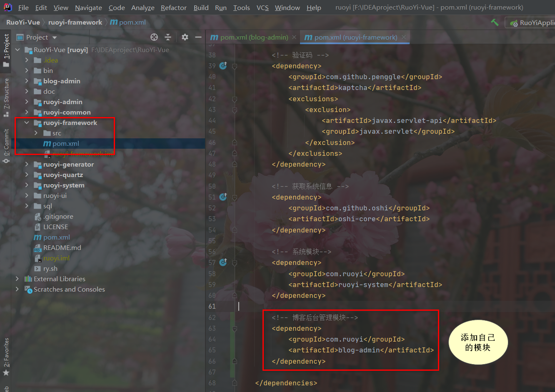The image size is (555, 392).
Task: Click IntelliJ IDEA logo in title bar
Action: [x=7, y=7]
